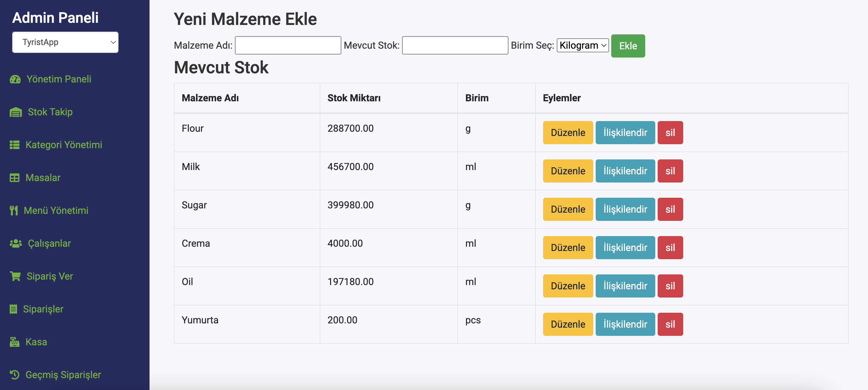Click Düzenle for the Flour row
The width and height of the screenshot is (868, 390).
click(567, 133)
